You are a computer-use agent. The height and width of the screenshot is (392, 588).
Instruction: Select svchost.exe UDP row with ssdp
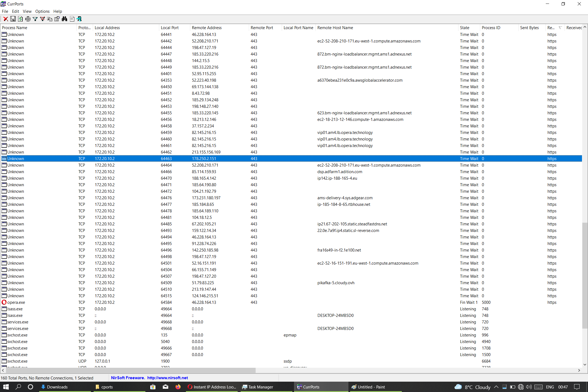291,361
